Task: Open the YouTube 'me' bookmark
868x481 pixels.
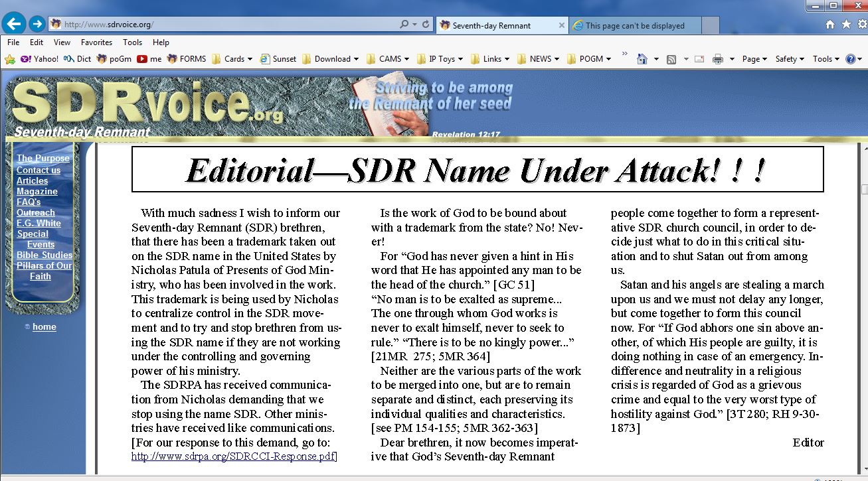Action: (x=149, y=58)
